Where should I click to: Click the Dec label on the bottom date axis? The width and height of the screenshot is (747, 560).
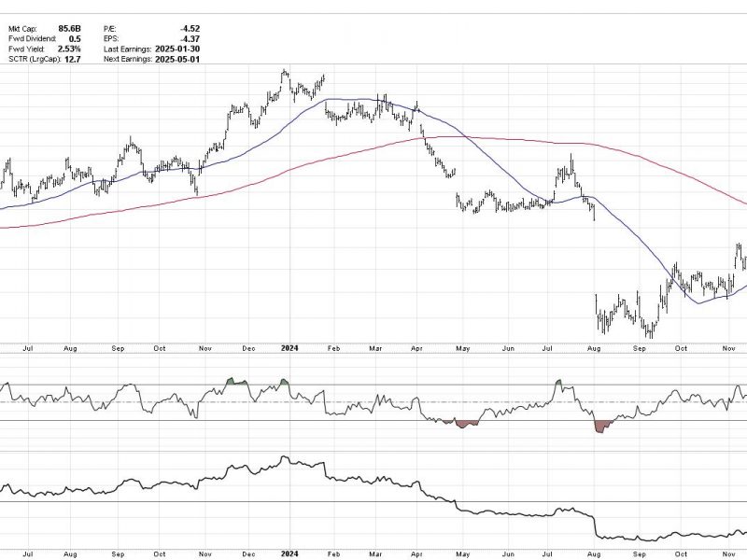[248, 554]
